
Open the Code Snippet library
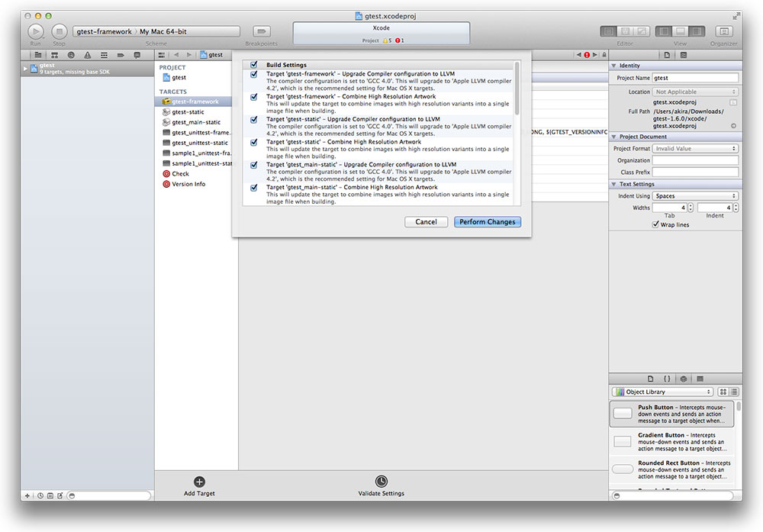tap(667, 379)
